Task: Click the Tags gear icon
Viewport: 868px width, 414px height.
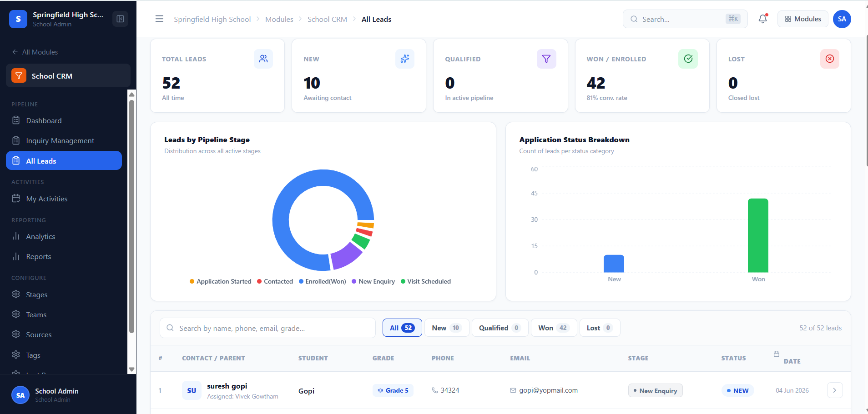Action: point(16,354)
